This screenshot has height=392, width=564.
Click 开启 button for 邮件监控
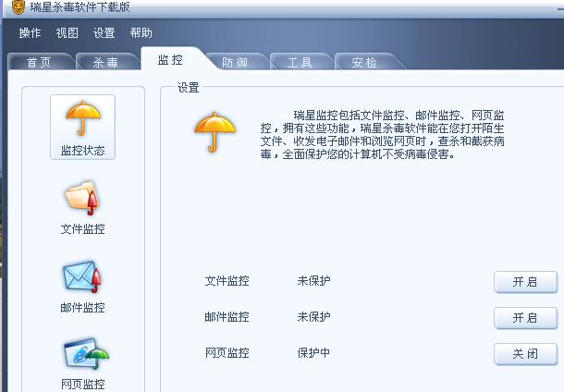(525, 318)
